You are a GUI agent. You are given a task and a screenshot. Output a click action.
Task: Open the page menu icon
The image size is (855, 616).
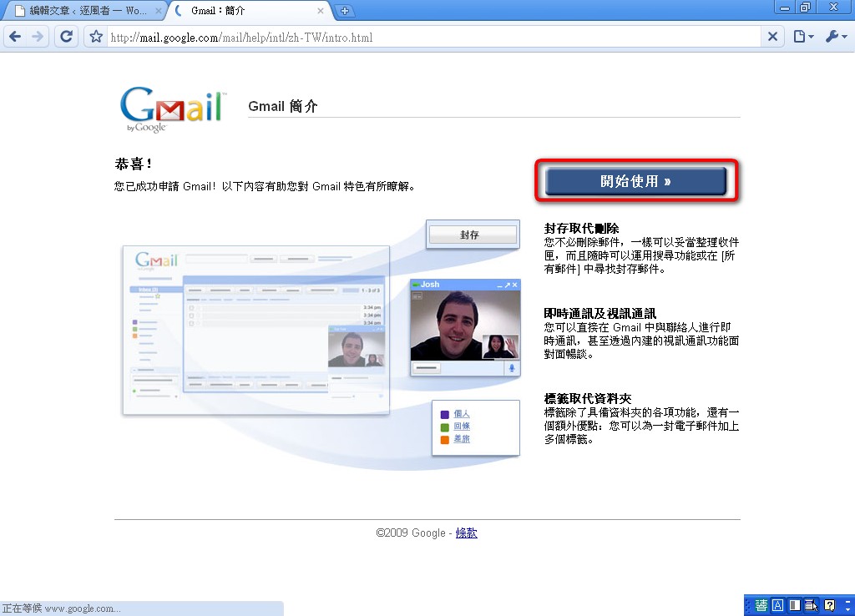point(803,37)
